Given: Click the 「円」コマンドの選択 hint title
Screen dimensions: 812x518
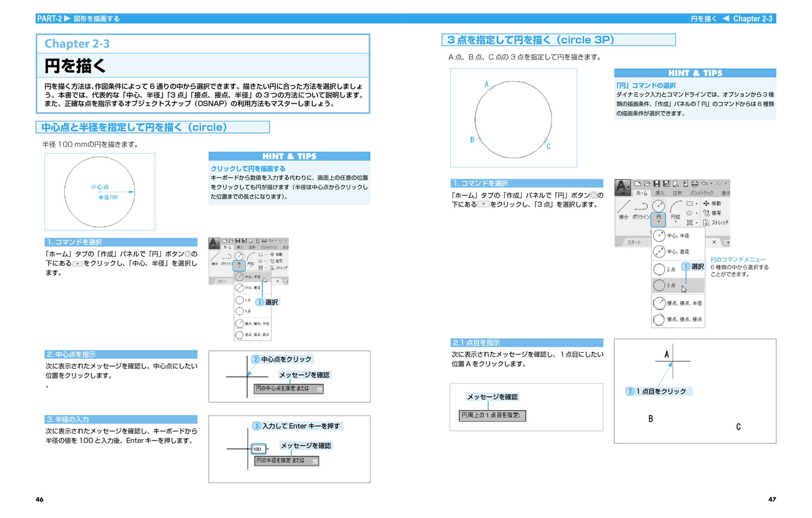Looking at the screenshot, I should tap(646, 85).
